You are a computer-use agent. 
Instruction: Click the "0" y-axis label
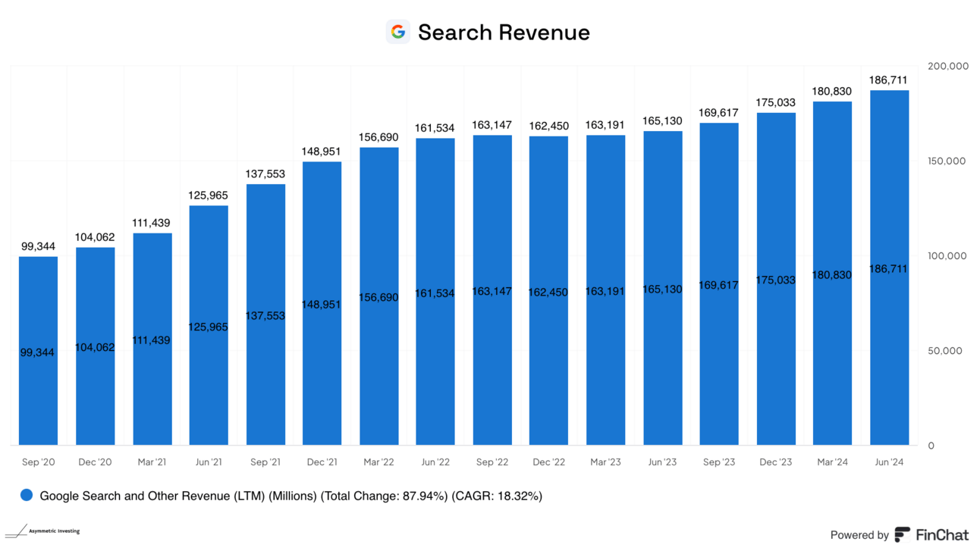[931, 446]
